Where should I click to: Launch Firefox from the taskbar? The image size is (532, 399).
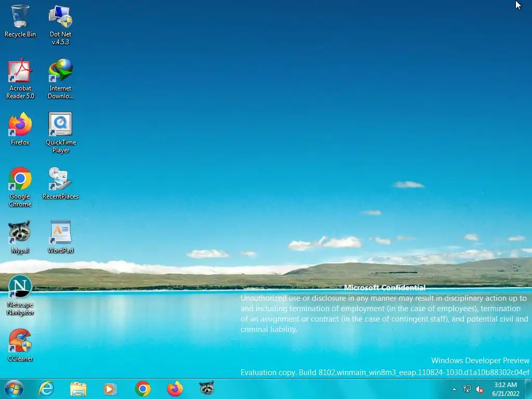click(175, 389)
